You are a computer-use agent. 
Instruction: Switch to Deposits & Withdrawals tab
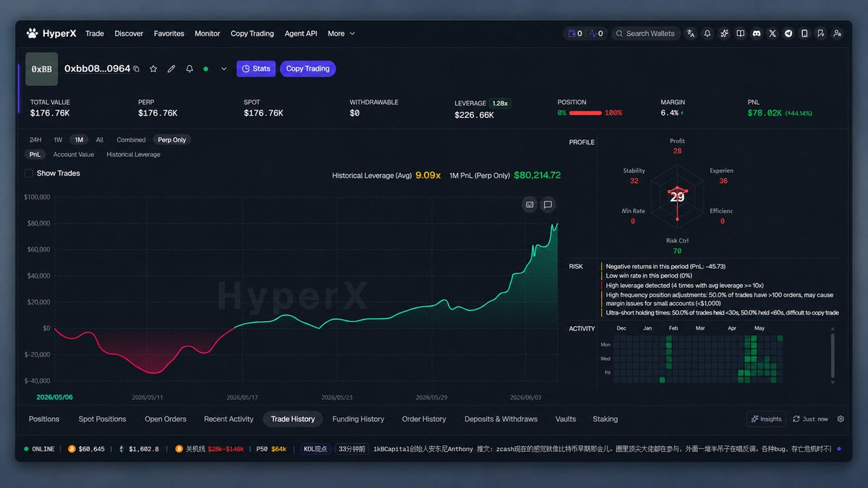501,419
